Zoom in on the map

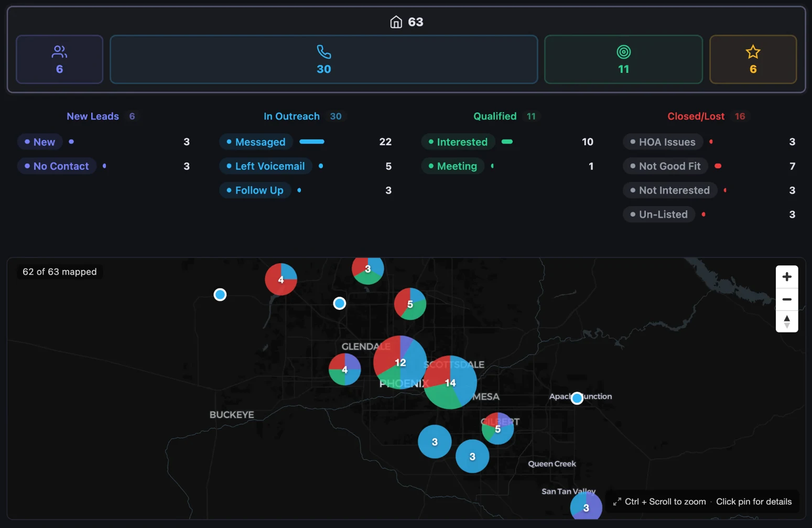coord(787,277)
